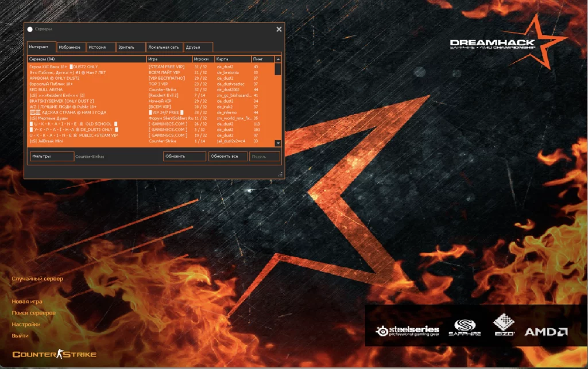Open Настройки from the main menu
588x369 pixels.
25,324
